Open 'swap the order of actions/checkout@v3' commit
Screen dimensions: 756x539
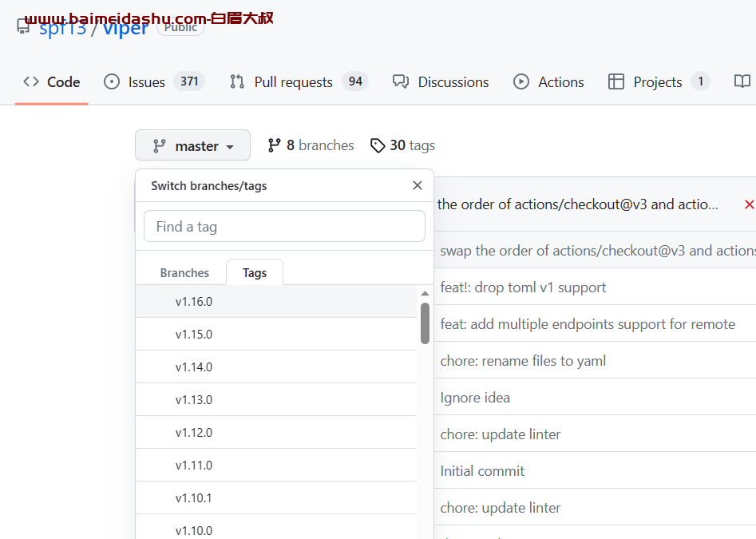(x=598, y=251)
